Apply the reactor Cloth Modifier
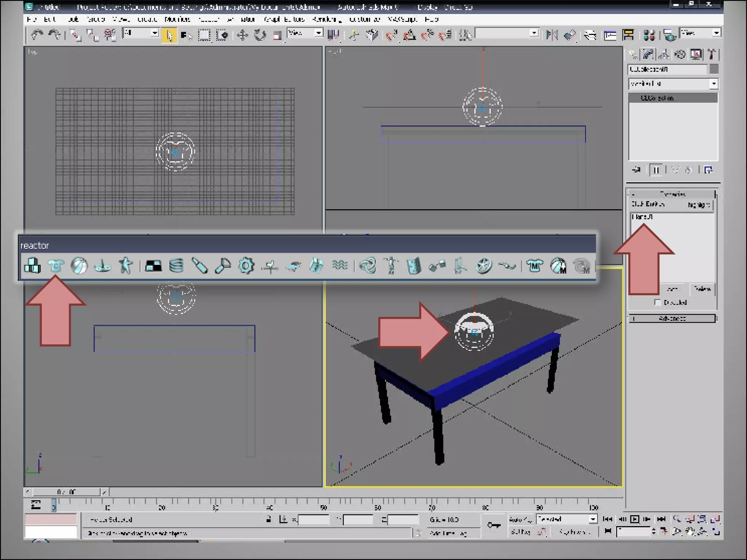Viewport: 747px width, 560px height. tap(535, 265)
